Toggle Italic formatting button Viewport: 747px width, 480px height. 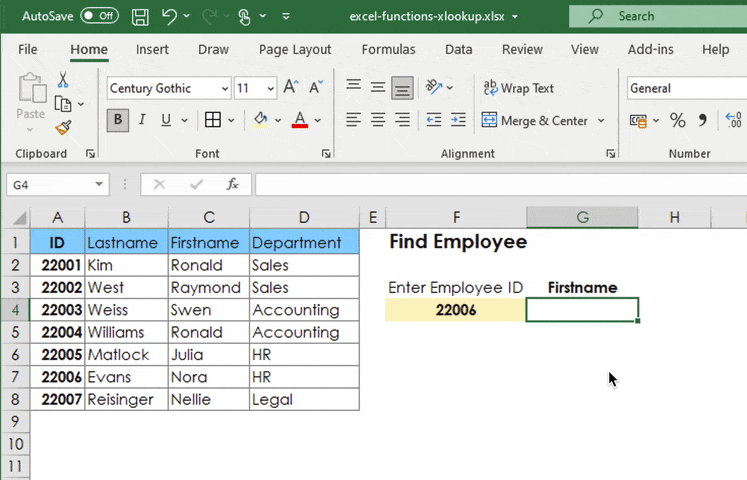coord(142,120)
